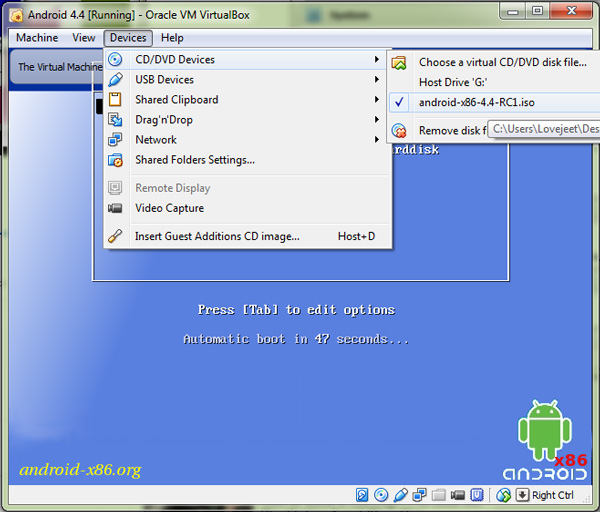The image size is (600, 512).
Task: Click the shared folders status bar icon
Action: tap(439, 496)
